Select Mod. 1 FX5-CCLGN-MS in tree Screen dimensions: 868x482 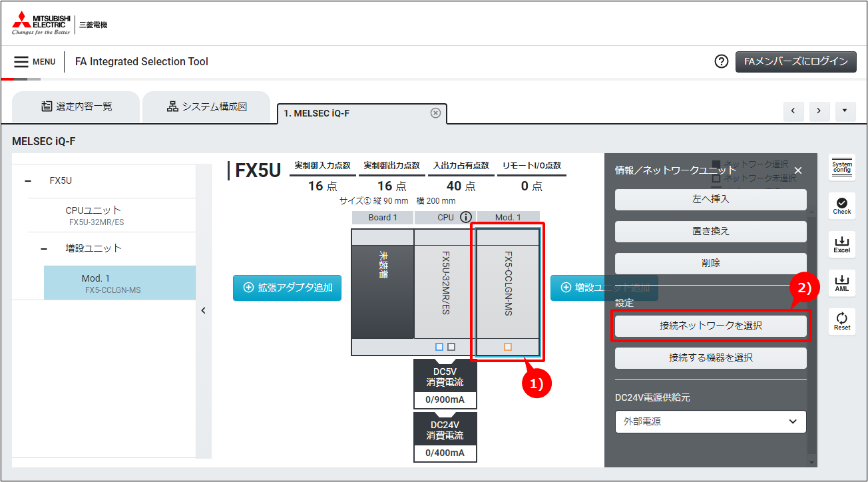[x=120, y=283]
